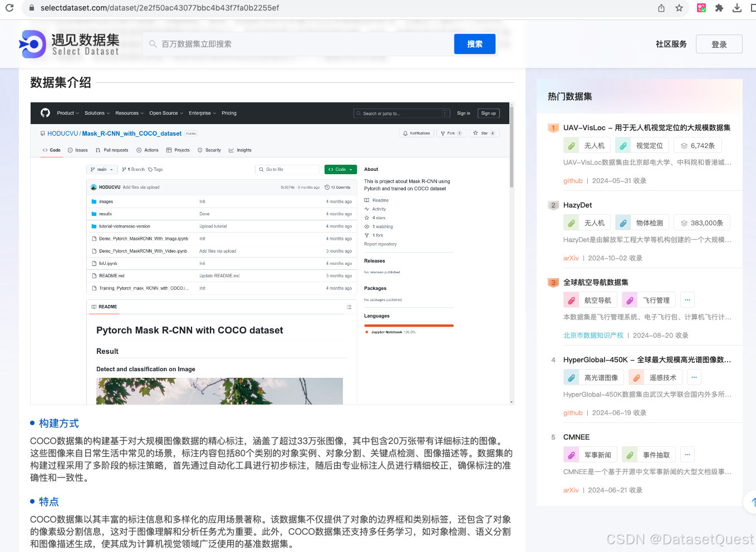Switch to the Insights tab
The image size is (756, 552).
pos(240,150)
